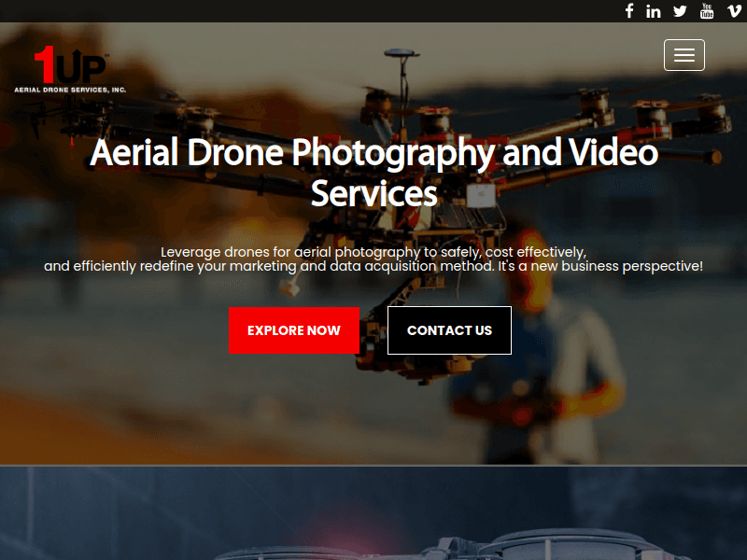Click the LinkedIn icon in the top bar
Screen dimensions: 747x560
(654, 11)
